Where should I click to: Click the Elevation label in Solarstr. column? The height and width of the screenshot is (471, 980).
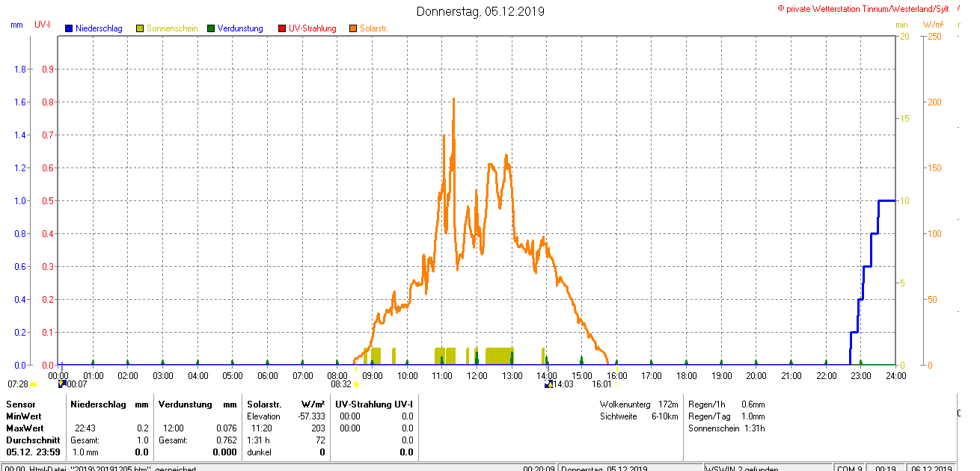(x=263, y=416)
